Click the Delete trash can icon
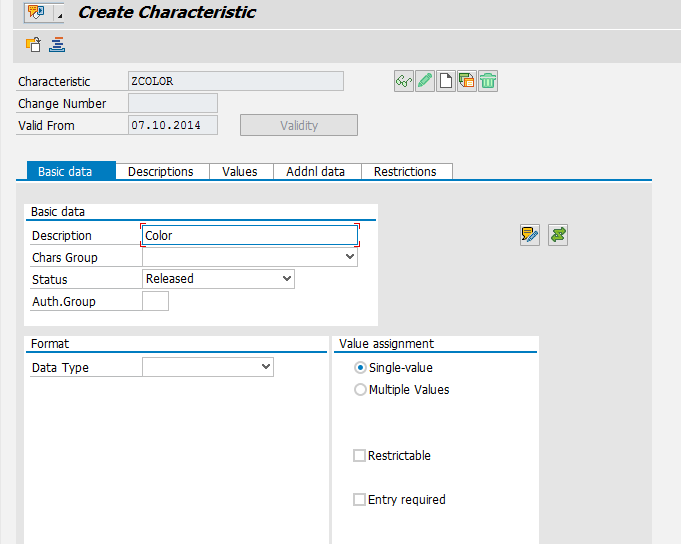Viewport: 681px width, 544px height. pyautogui.click(x=488, y=81)
